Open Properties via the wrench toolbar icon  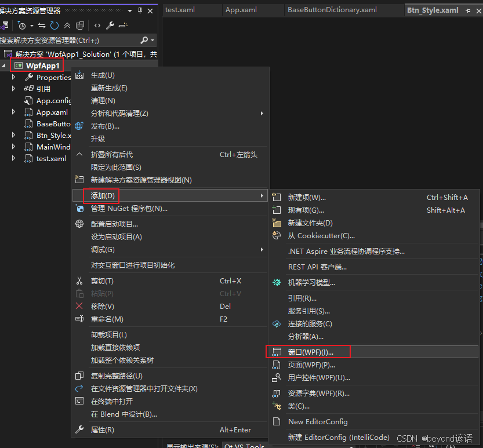(x=110, y=26)
